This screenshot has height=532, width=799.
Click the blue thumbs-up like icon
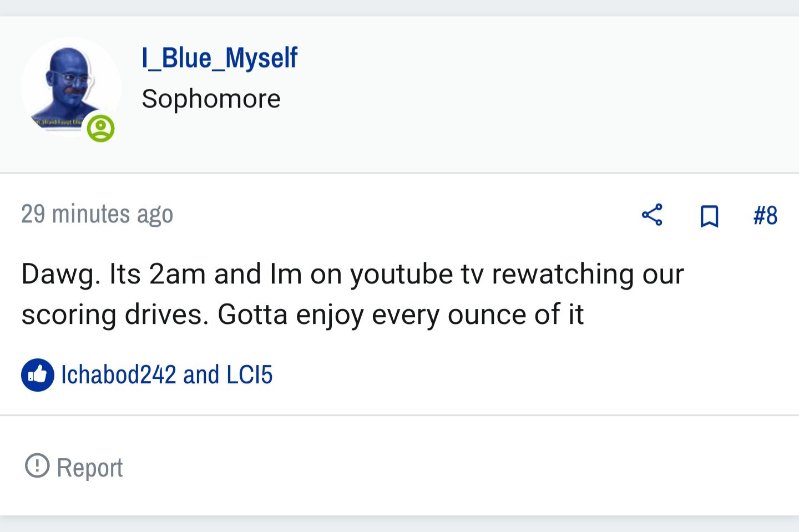pyautogui.click(x=38, y=375)
